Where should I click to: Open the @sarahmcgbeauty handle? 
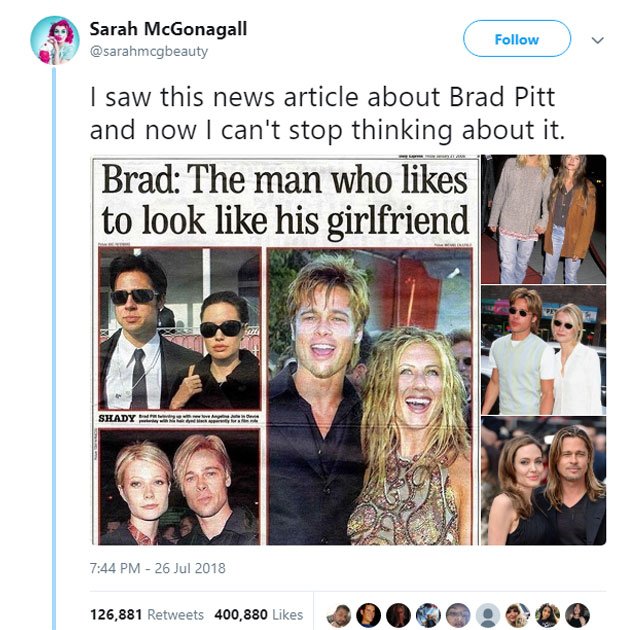[149, 51]
